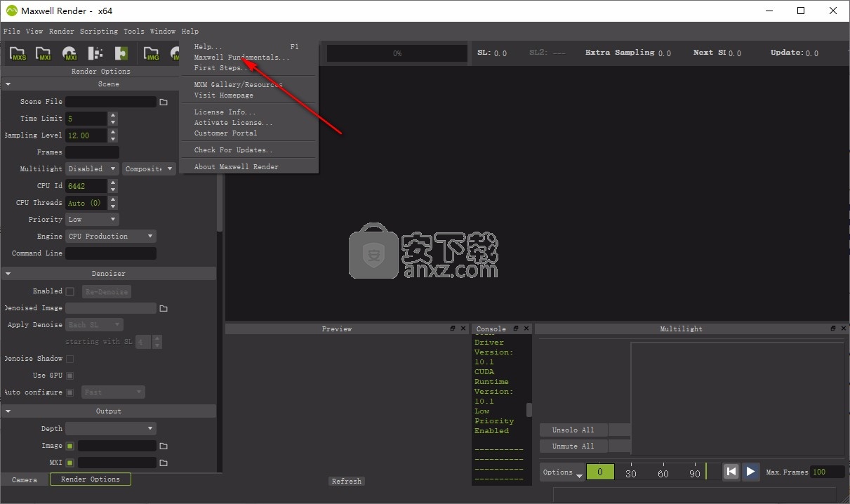The image size is (850, 504).
Task: Click the MXI folder open icon
Action: [x=44, y=53]
